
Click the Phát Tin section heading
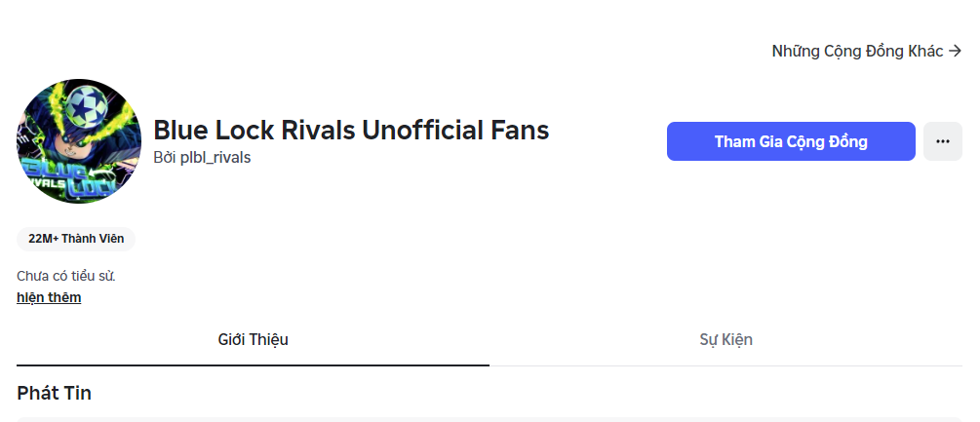pos(54,393)
